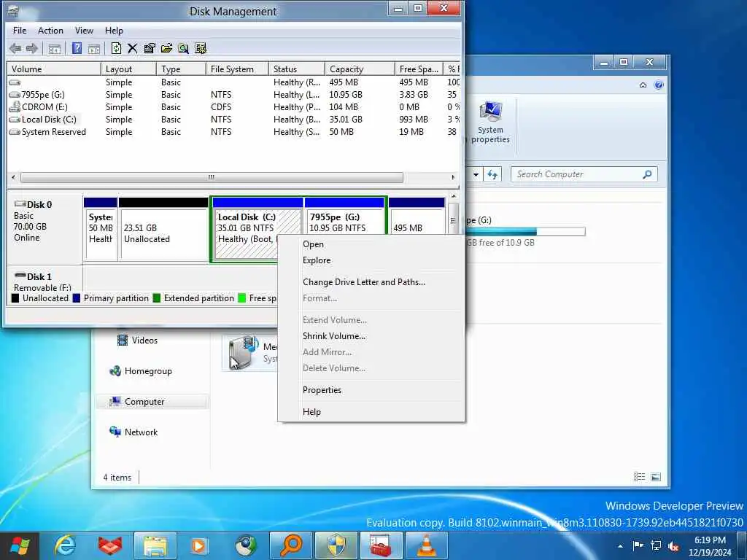Click the Forward arrow in Disk Management toolbar
Screen dimensions: 747x560
pyautogui.click(x=32, y=48)
